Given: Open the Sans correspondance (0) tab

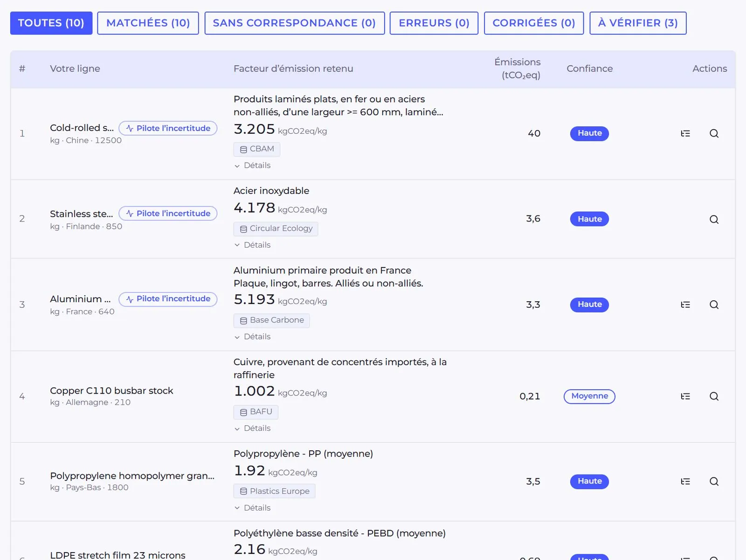Looking at the screenshot, I should [295, 23].
